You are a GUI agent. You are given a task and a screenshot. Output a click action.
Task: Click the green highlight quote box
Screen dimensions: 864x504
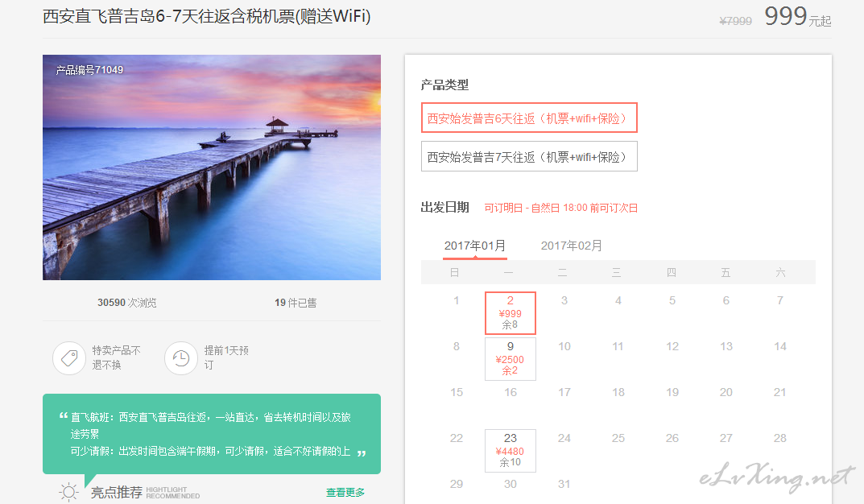pos(212,434)
